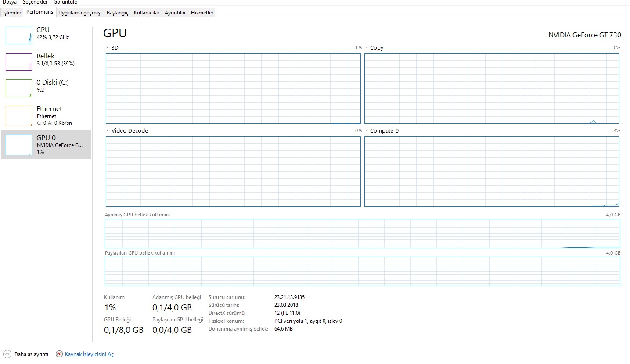Click the 'Donanıma ayrılmış bellek:' label
The height and width of the screenshot is (364, 630).
click(238, 329)
